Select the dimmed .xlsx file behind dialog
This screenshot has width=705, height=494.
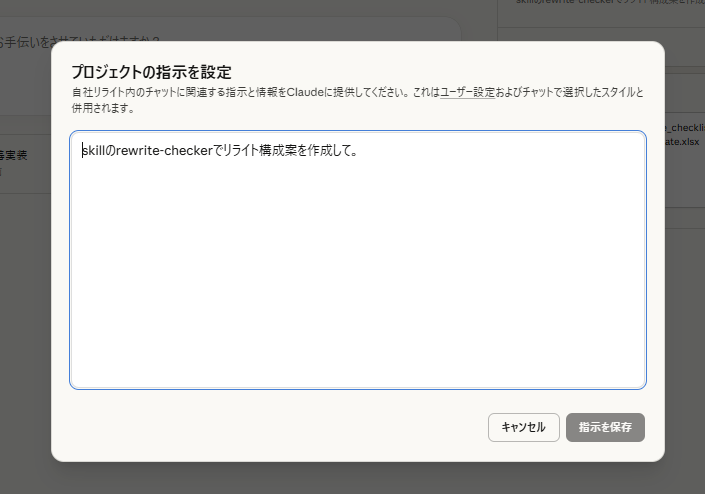pyautogui.click(x=683, y=143)
